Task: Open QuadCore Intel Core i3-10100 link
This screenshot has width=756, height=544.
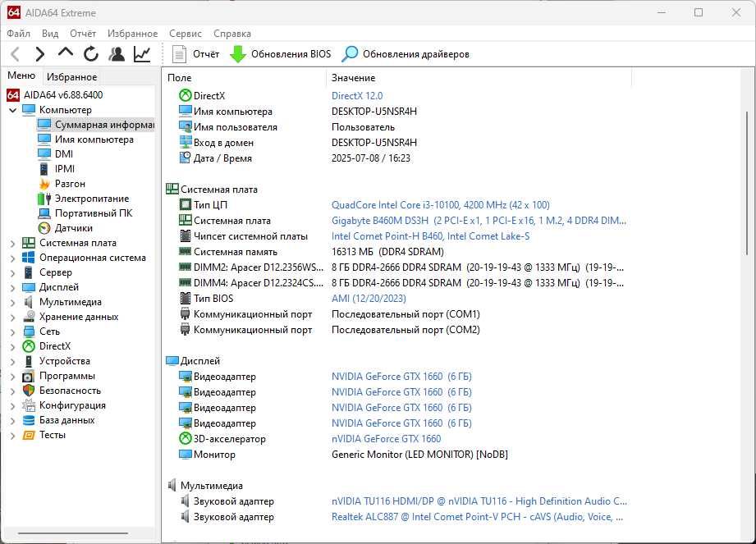Action: 441,205
